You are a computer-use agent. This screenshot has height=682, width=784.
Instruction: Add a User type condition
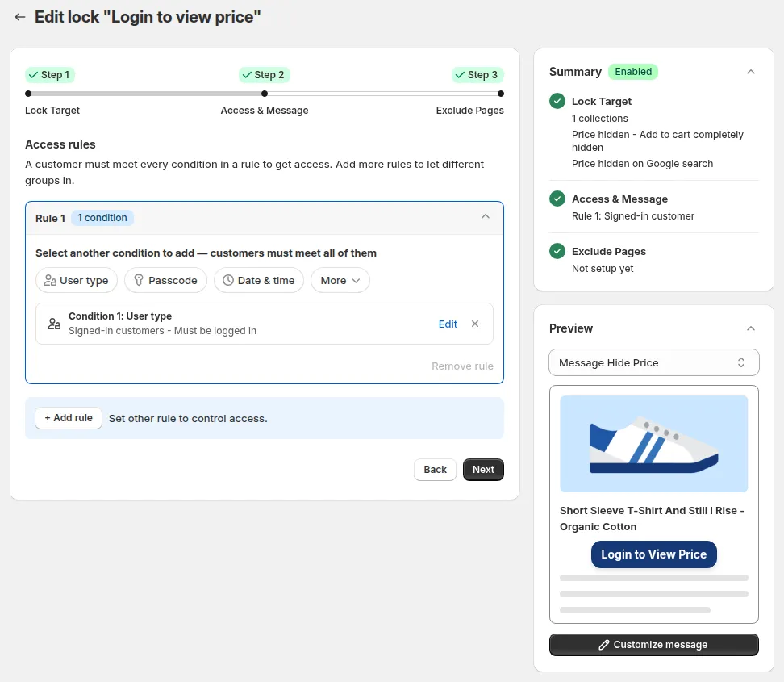point(77,280)
